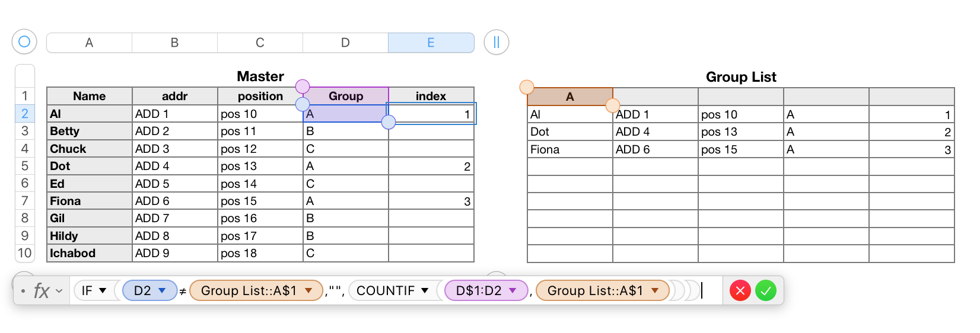Click the Master table title
The height and width of the screenshot is (333, 980).
[x=260, y=76]
